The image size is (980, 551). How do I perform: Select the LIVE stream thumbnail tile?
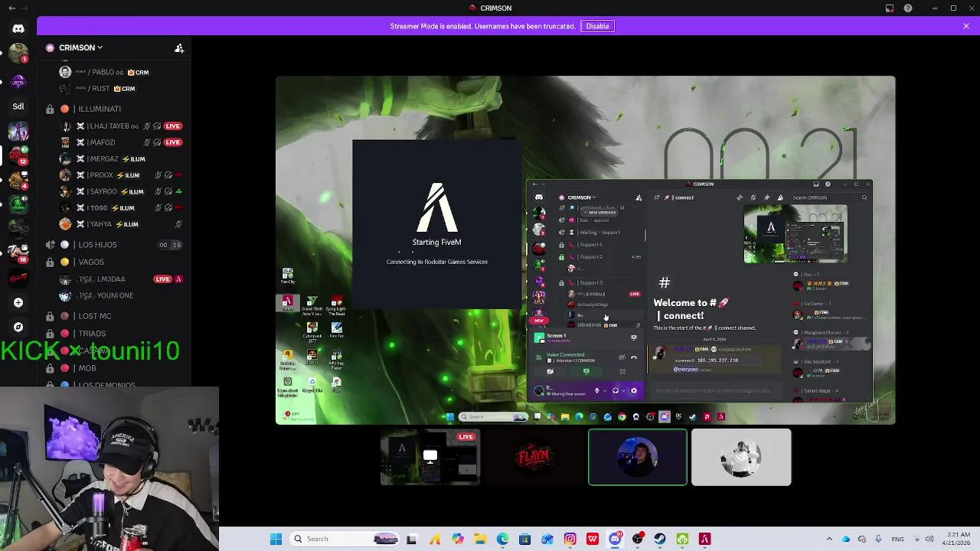(x=430, y=458)
